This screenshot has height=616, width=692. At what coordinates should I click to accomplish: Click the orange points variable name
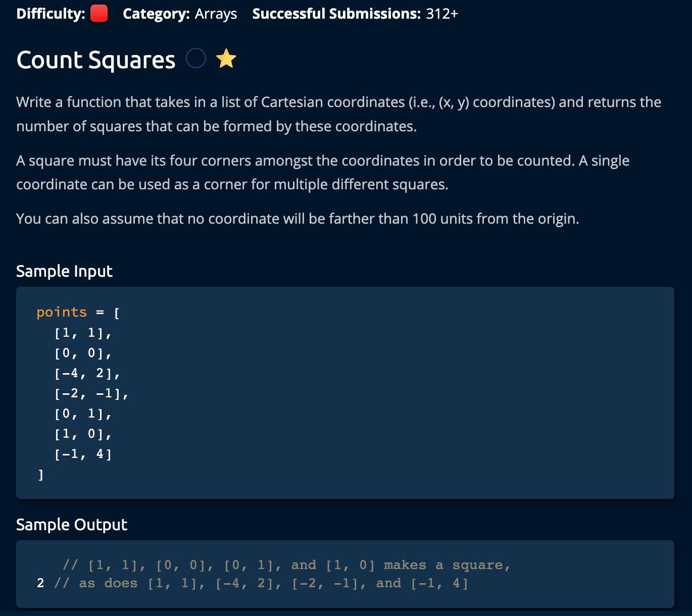[62, 312]
